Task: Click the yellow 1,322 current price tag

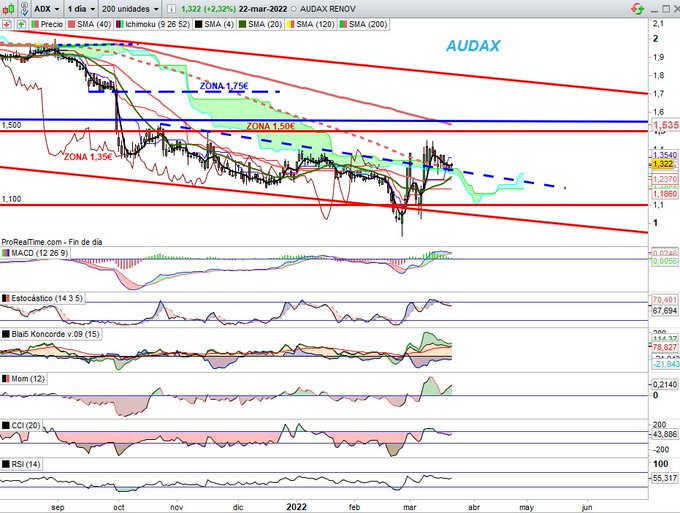Action: tap(663, 164)
